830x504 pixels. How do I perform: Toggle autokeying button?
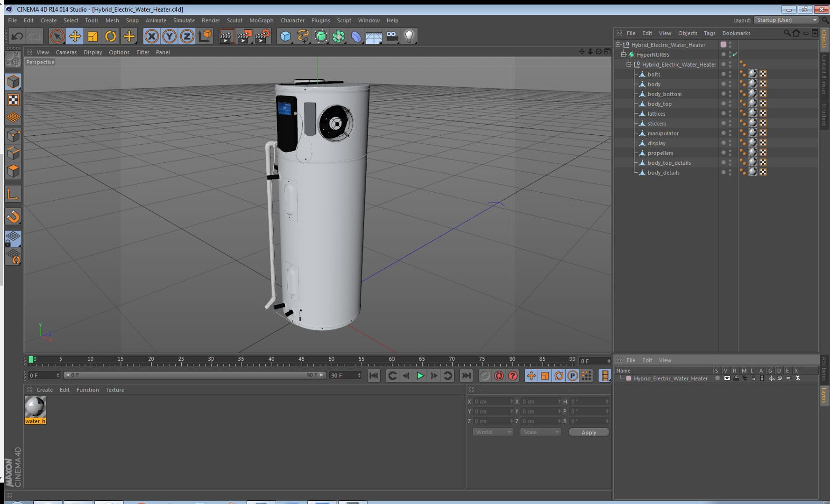[499, 376]
